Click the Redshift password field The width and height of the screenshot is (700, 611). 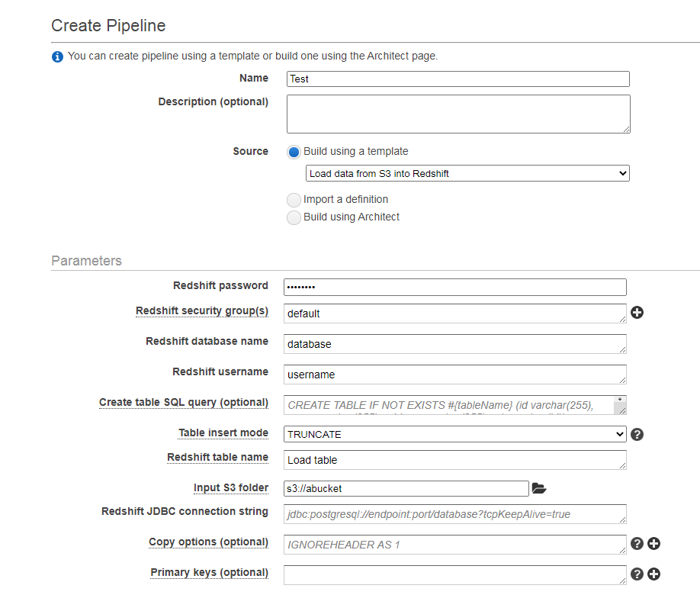click(x=454, y=287)
